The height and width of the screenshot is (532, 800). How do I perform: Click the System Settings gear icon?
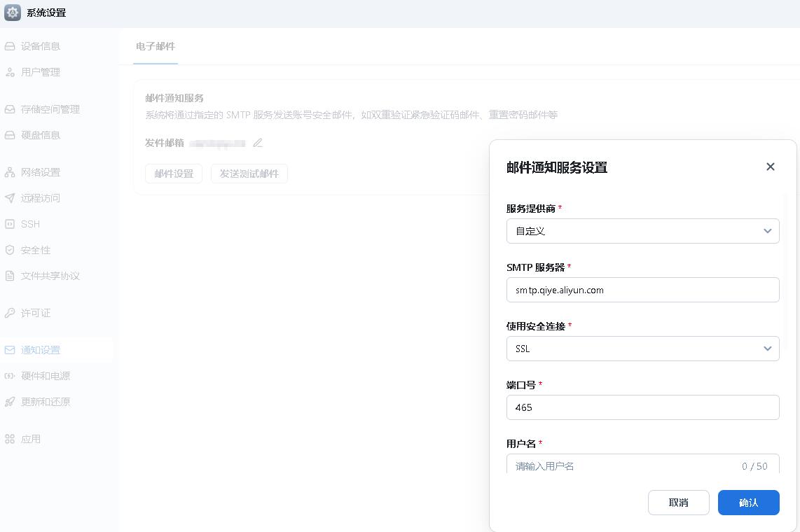[12, 13]
